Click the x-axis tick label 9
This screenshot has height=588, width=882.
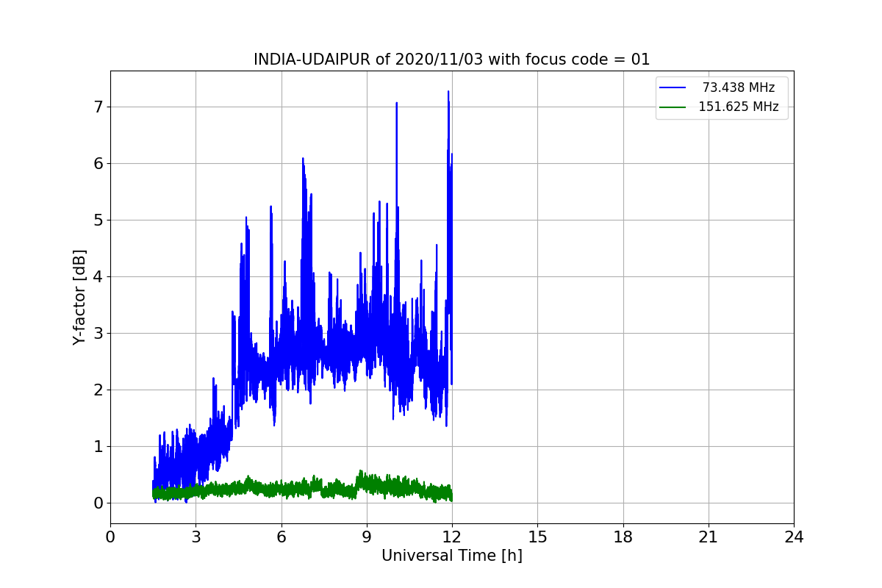click(x=367, y=537)
